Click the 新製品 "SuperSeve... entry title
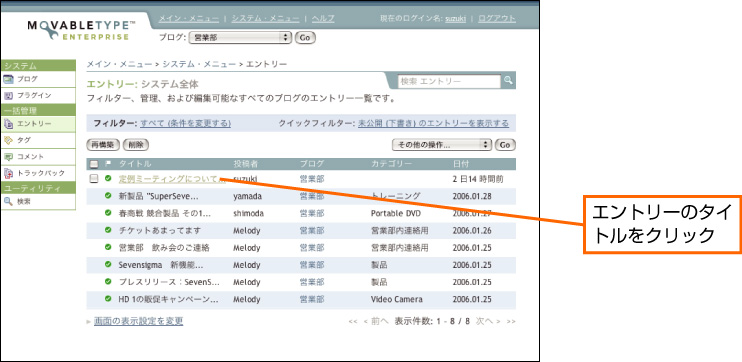 pos(159,196)
